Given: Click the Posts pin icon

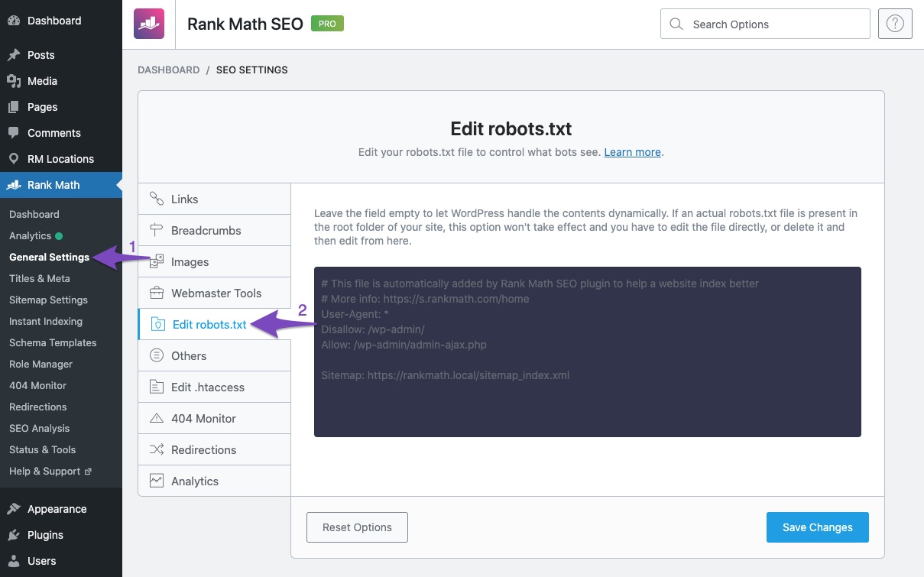Looking at the screenshot, I should pyautogui.click(x=14, y=55).
